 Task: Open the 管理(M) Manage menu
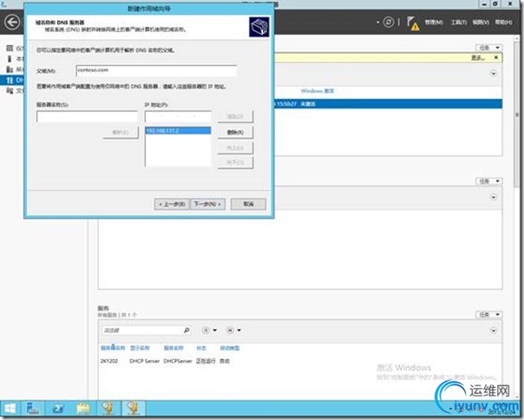[x=434, y=23]
